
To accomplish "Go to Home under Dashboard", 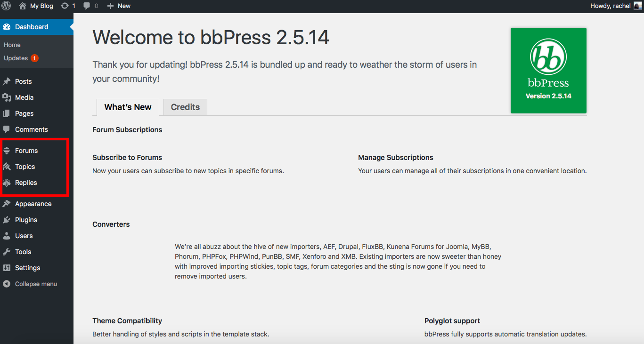I will point(12,45).
